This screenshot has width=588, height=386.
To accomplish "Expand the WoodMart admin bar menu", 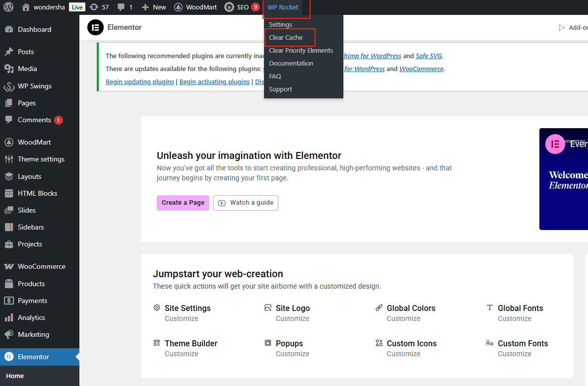I will [195, 7].
